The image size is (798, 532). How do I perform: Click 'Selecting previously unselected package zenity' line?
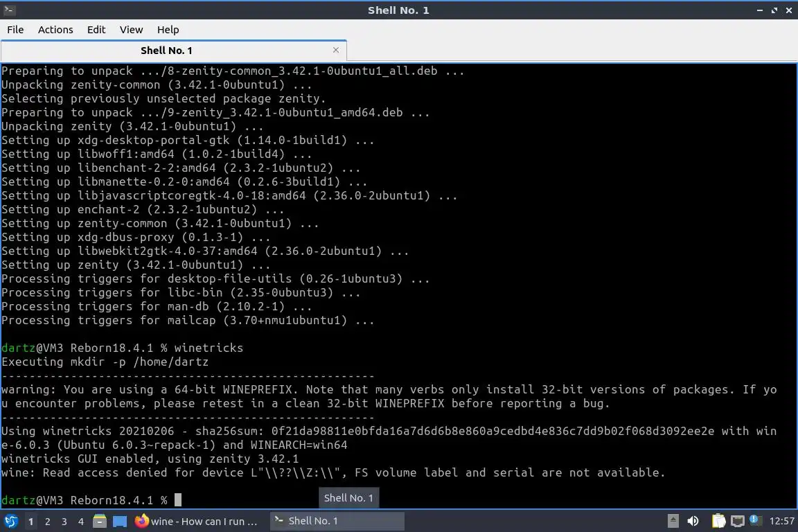[163, 99]
